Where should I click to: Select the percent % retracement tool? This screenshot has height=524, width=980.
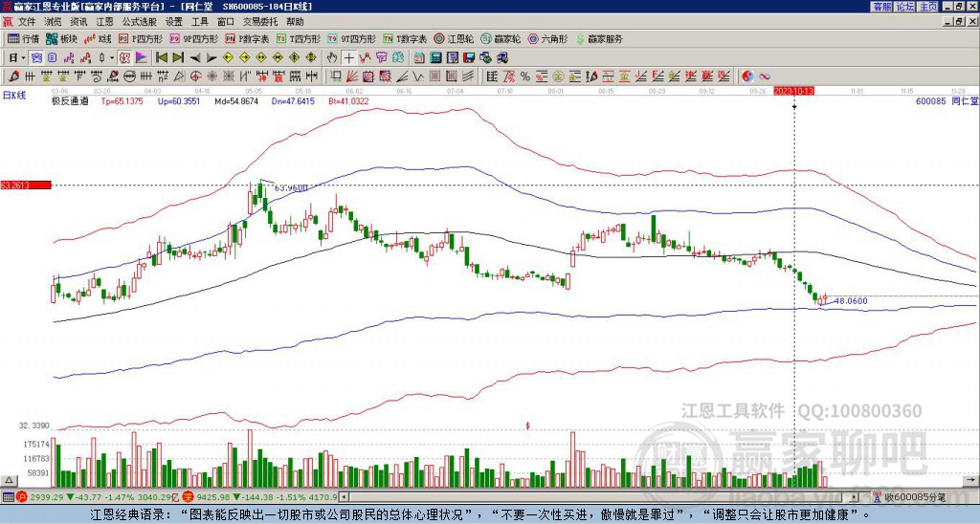[525, 76]
